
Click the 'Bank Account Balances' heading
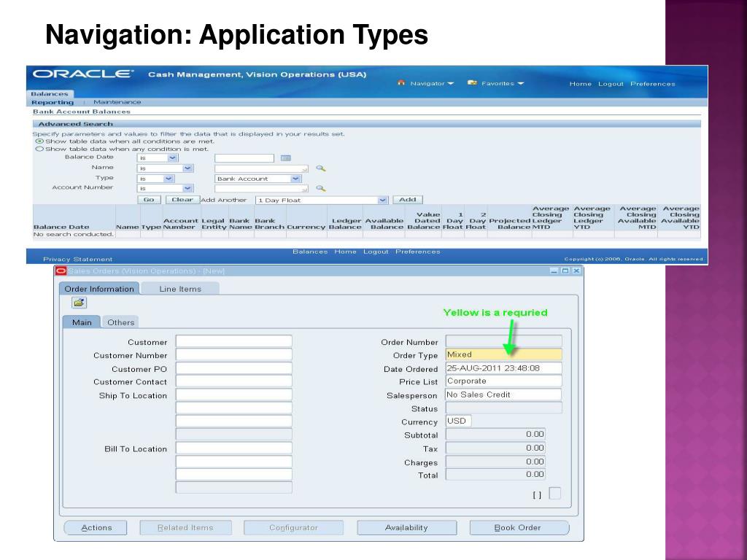point(82,112)
